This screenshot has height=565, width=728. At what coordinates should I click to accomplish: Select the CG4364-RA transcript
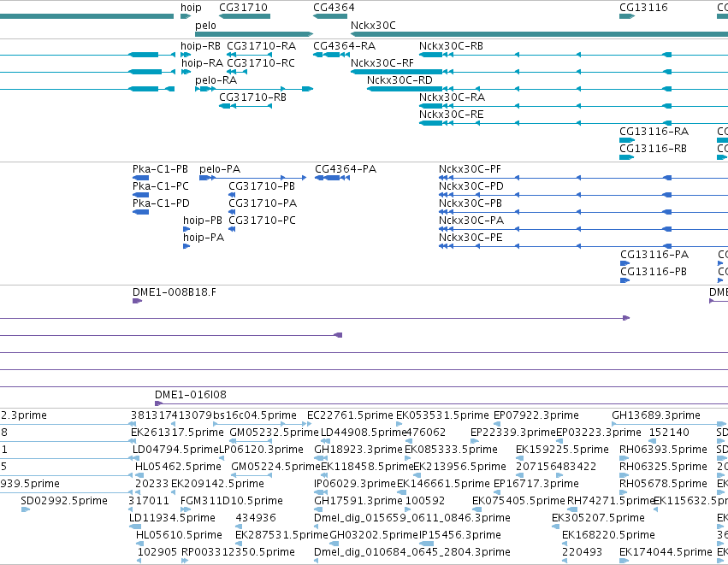click(332, 55)
